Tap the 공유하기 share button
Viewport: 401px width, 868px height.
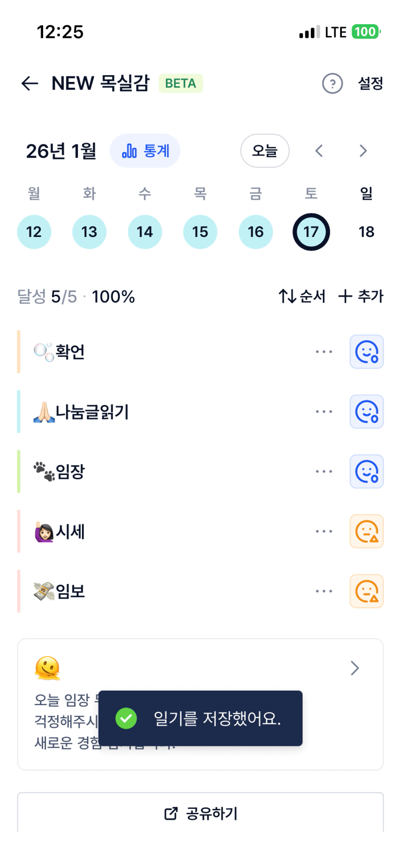pyautogui.click(x=200, y=813)
